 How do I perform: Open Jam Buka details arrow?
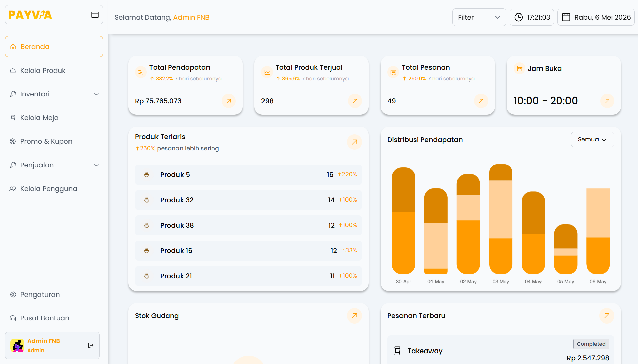pos(607,101)
